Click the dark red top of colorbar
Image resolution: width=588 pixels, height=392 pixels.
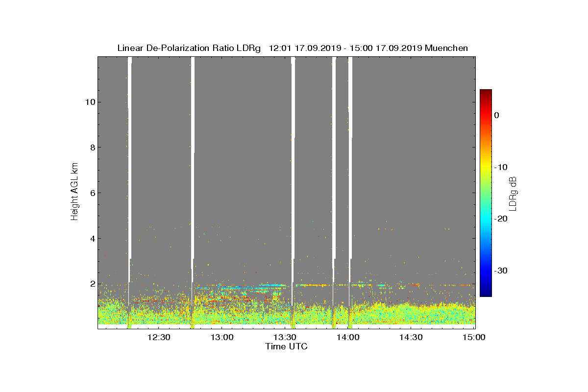486,92
